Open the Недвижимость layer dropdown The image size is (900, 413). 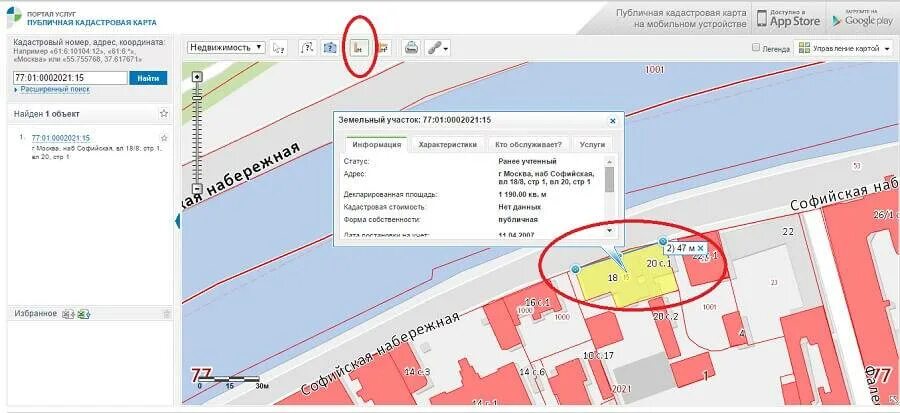[226, 48]
